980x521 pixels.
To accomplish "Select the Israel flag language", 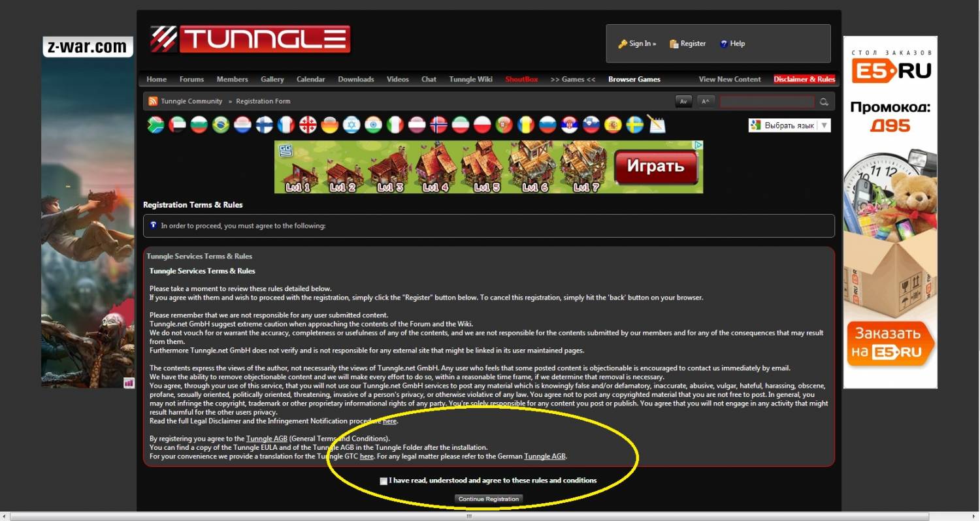I will [351, 125].
